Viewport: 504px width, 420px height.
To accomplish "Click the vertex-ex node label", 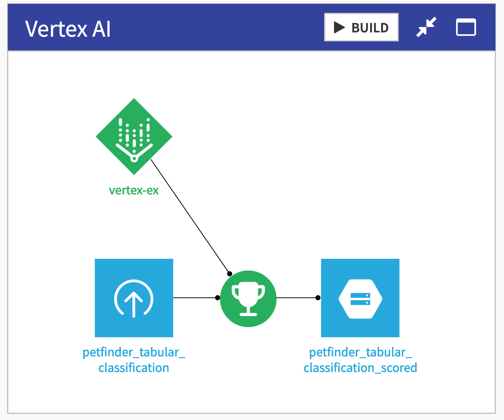I will [x=134, y=190].
